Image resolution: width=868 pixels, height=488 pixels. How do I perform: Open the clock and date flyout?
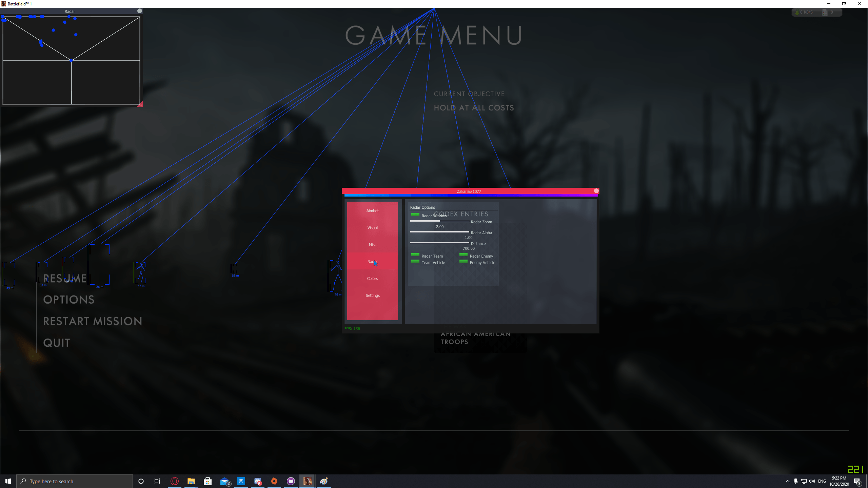pyautogui.click(x=839, y=481)
